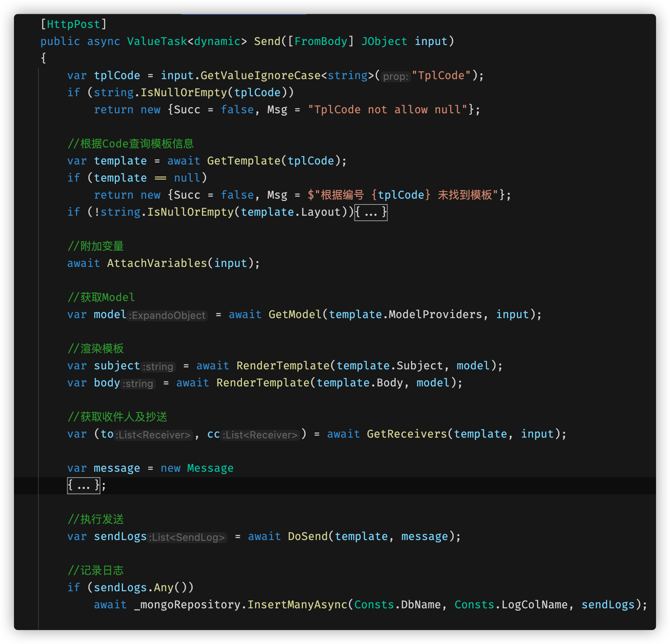The height and width of the screenshot is (644, 670).
Task: Expand the folded Message initializer block
Action: [x=83, y=485]
